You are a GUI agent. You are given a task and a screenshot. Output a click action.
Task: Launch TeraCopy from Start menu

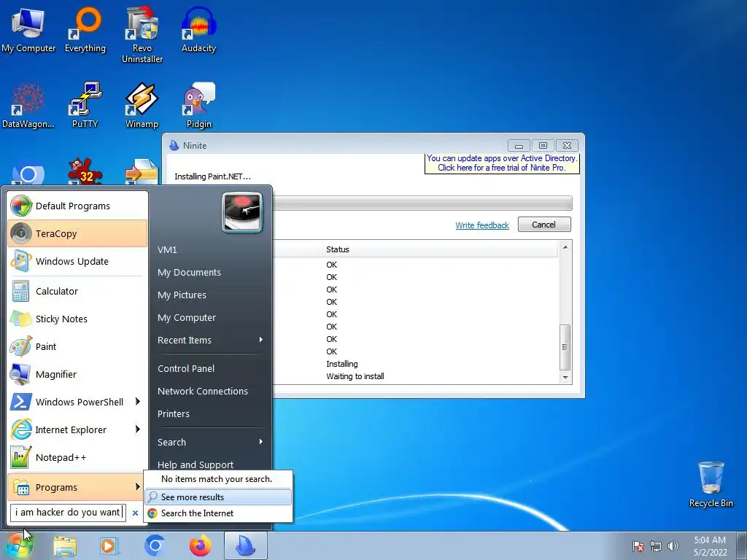point(77,233)
